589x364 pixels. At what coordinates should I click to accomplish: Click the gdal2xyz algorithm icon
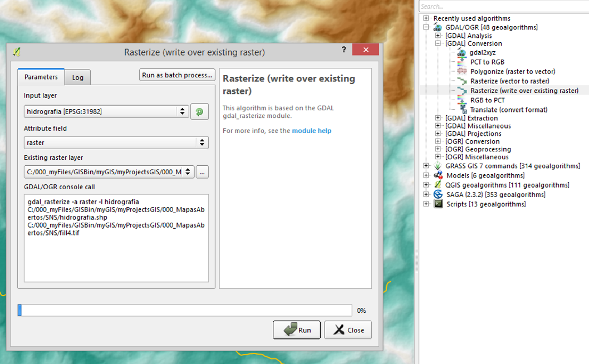click(462, 53)
